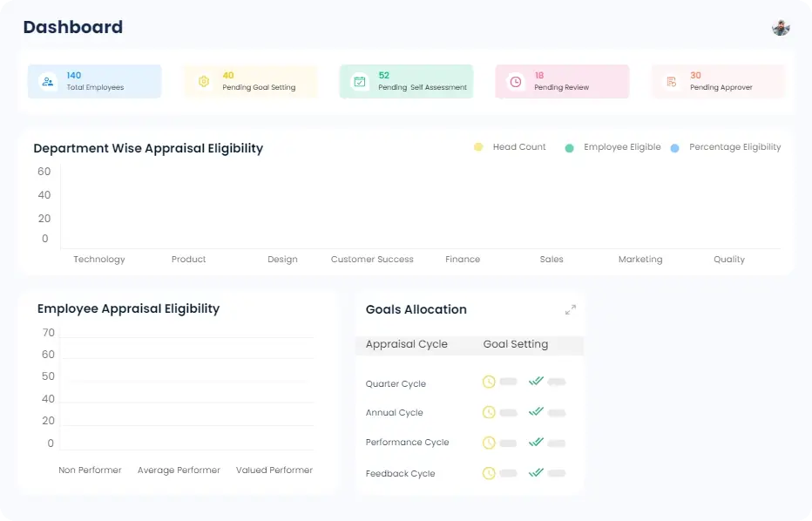The width and height of the screenshot is (812, 521).
Task: Select the Finance department axis label
Action: click(x=463, y=259)
